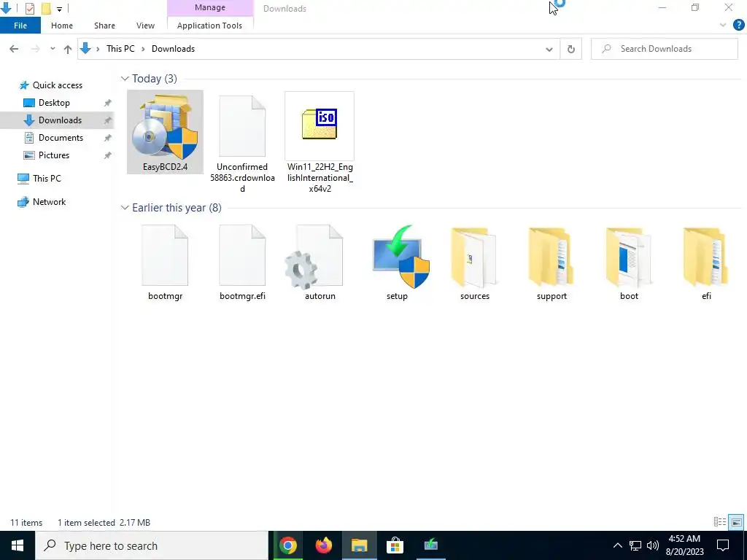The image size is (747, 560).
Task: Open the Application Tools tab
Action: pos(209,26)
